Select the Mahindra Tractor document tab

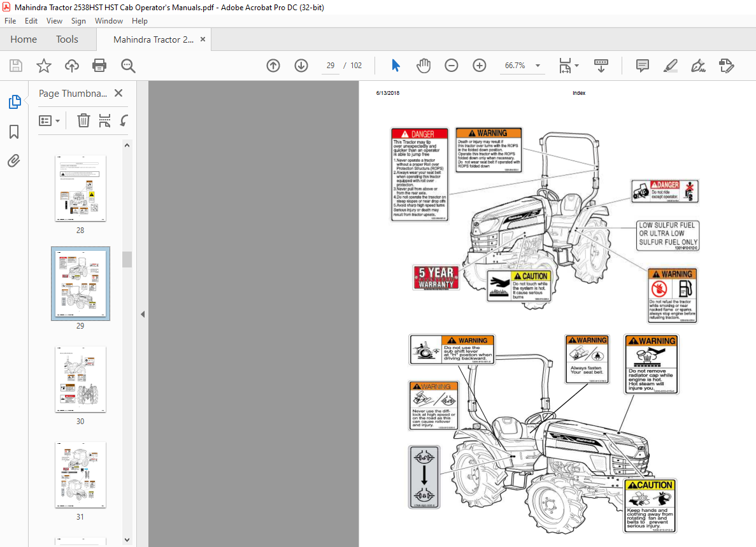[153, 39]
